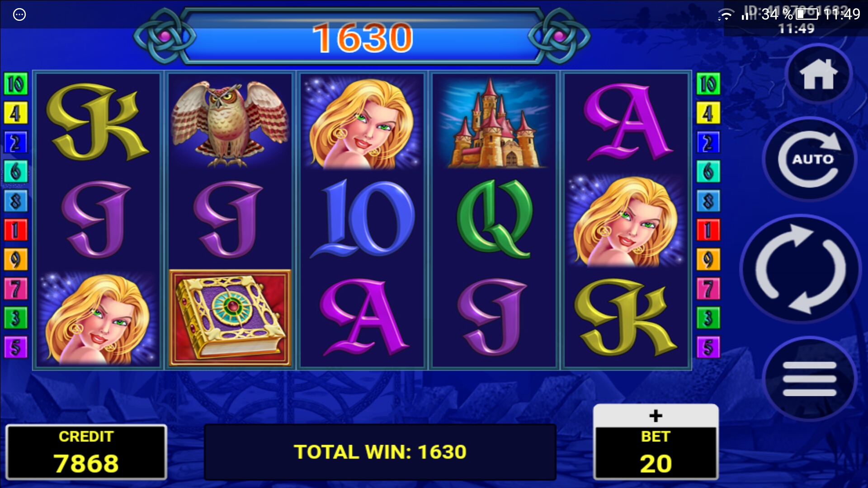Open the hamburger menu button
This screenshot has height=488, width=868.
[809, 379]
